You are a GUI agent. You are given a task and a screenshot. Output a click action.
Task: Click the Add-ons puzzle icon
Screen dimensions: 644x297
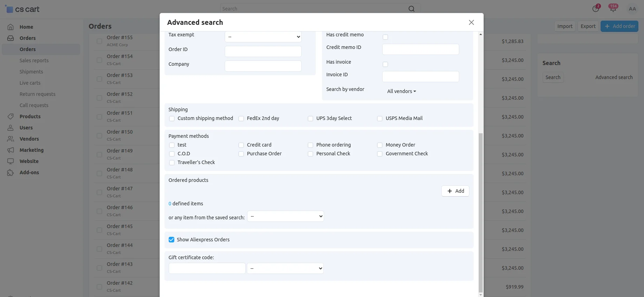[x=10, y=172]
